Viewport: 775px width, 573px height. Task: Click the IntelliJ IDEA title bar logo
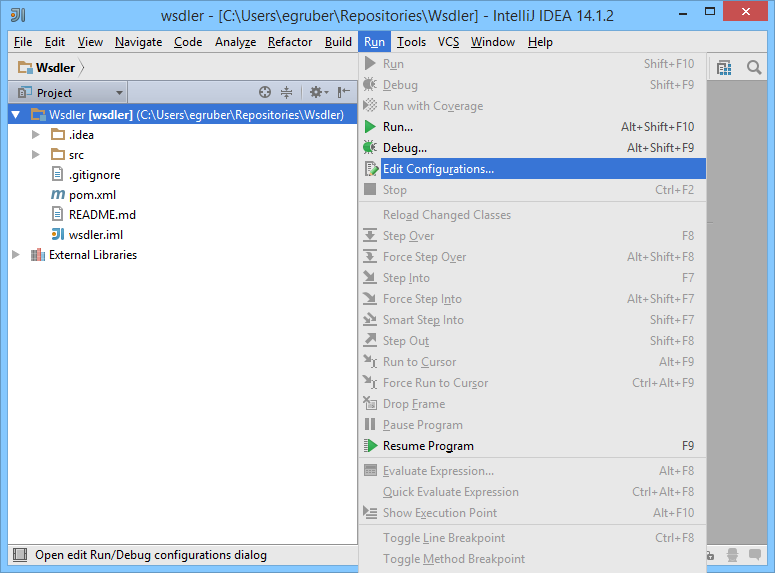[18, 15]
